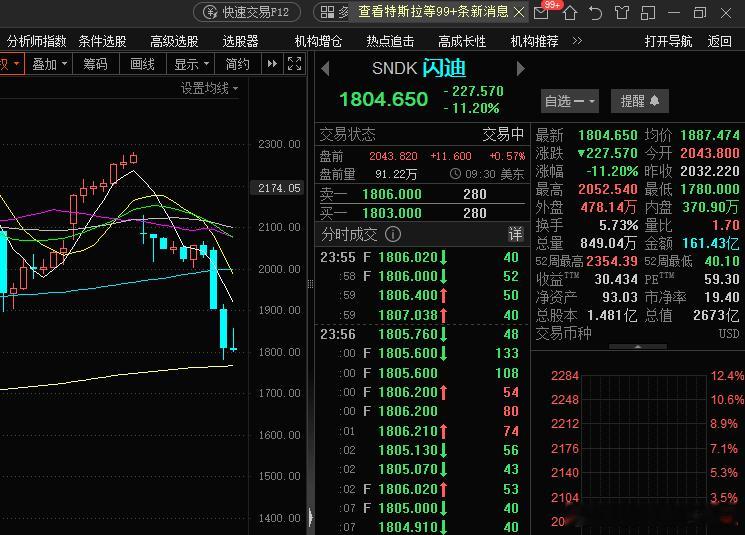
Task: Select the 画线 drawing tool
Action: (143, 64)
